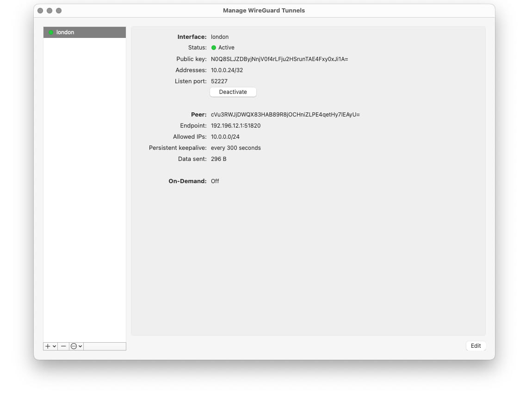Click the listen port value 52227
The image size is (532, 394).
tap(218, 81)
